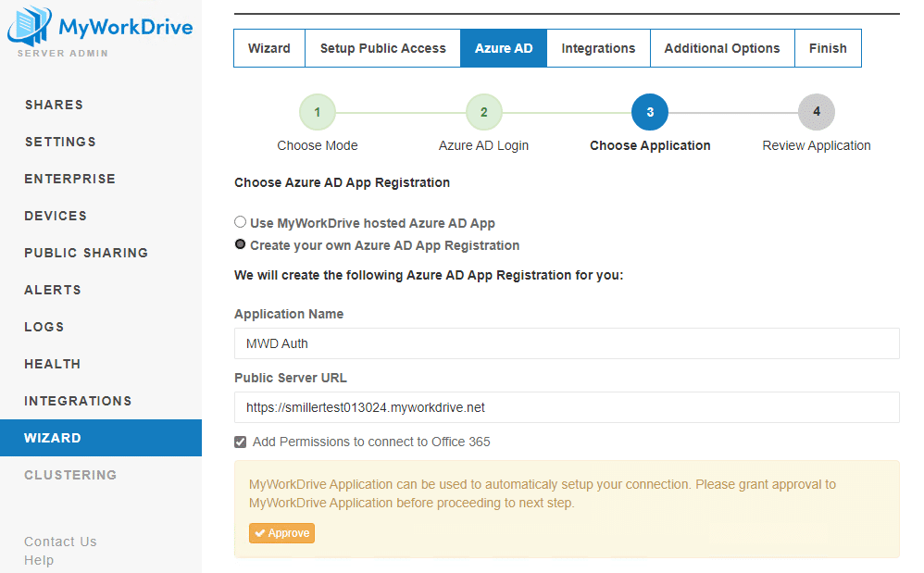Click the Public Server URL field
Image resolution: width=924 pixels, height=573 pixels.
566,407
